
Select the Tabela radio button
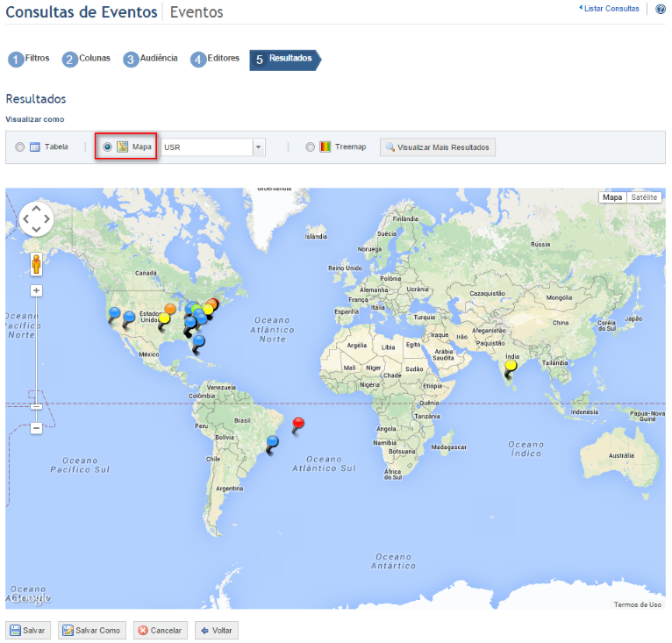[19, 147]
